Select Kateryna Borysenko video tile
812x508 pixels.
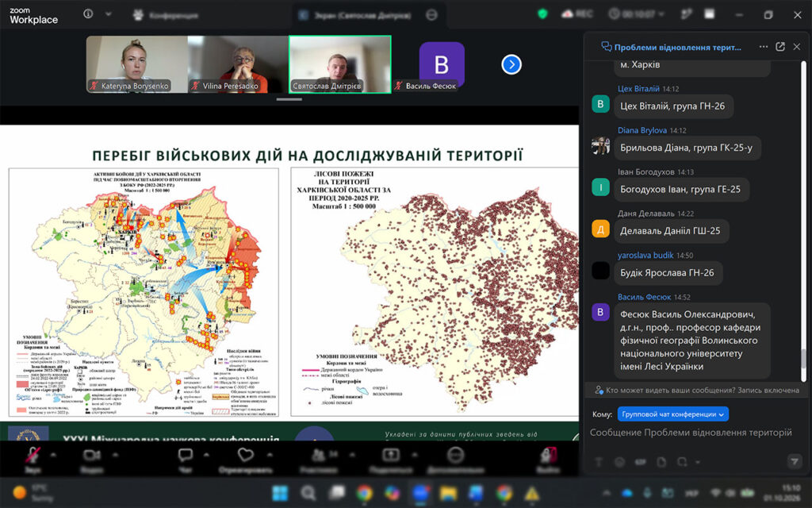pyautogui.click(x=136, y=64)
